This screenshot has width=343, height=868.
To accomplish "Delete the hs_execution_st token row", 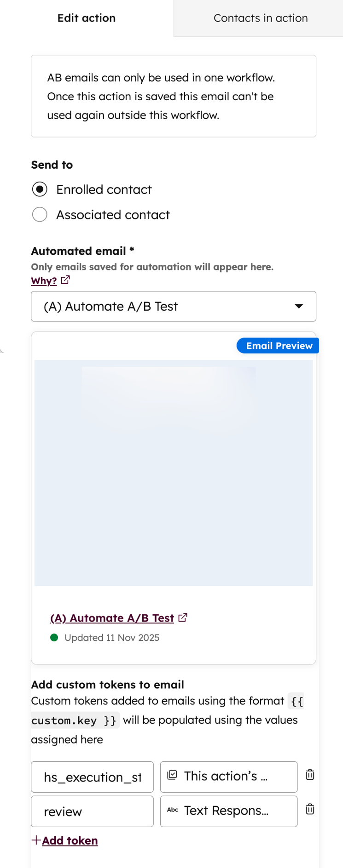I will tap(310, 775).
